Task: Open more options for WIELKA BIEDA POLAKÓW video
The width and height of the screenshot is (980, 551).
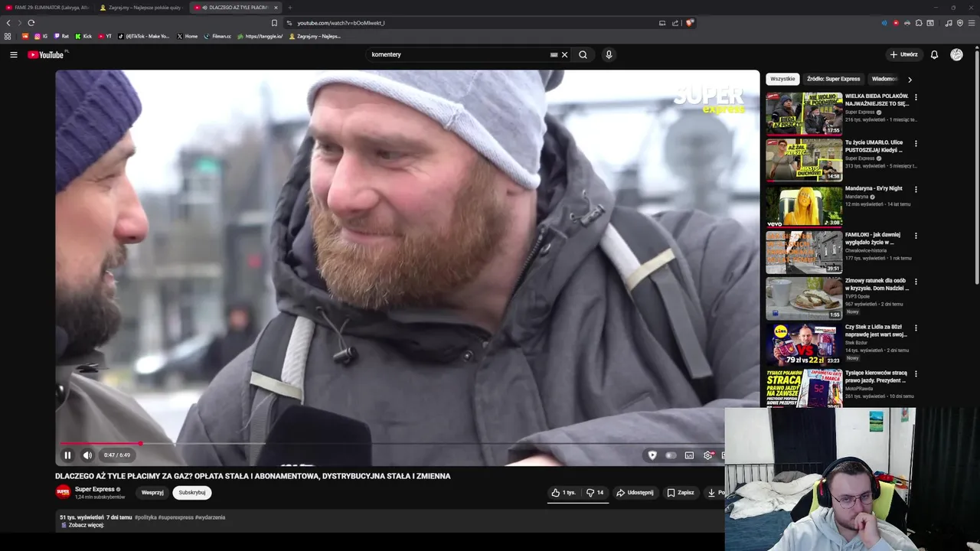Action: [916, 97]
